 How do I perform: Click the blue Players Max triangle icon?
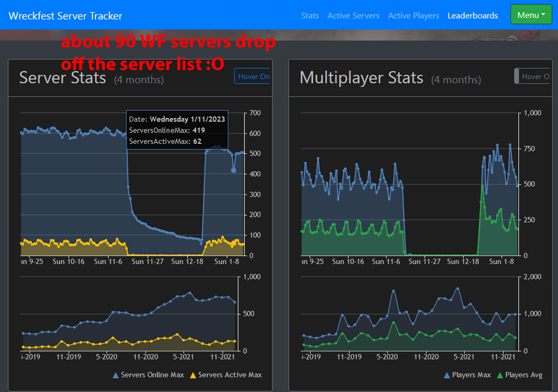(448, 375)
